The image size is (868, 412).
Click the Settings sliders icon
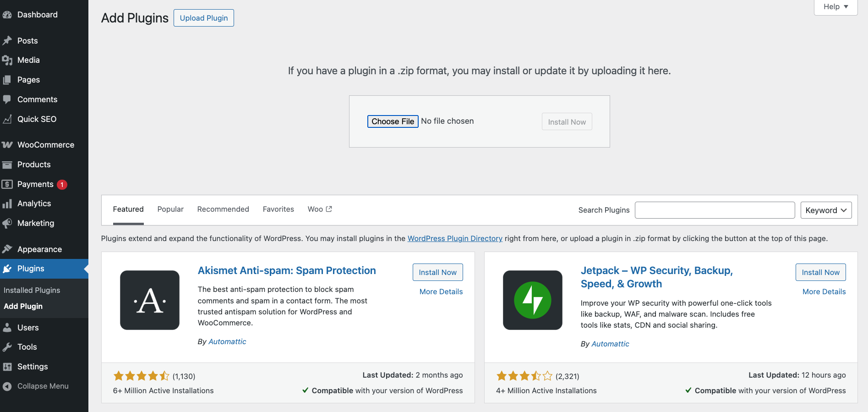pyautogui.click(x=7, y=367)
